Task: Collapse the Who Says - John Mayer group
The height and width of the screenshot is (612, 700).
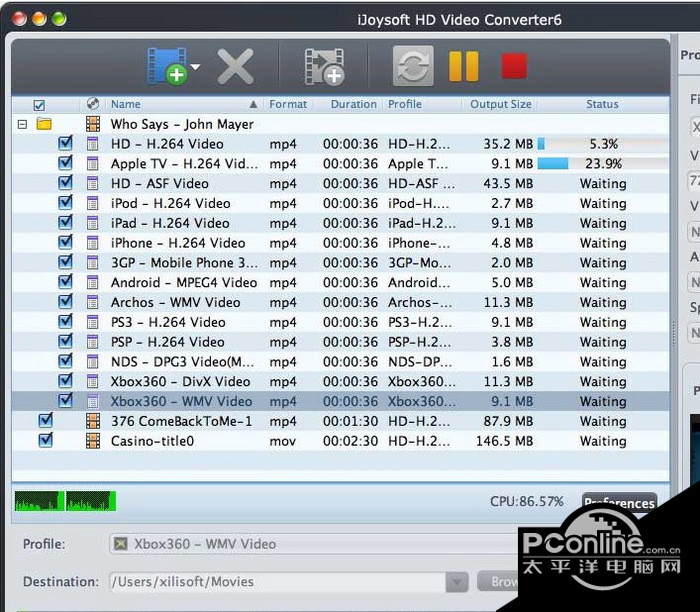Action: [22, 124]
